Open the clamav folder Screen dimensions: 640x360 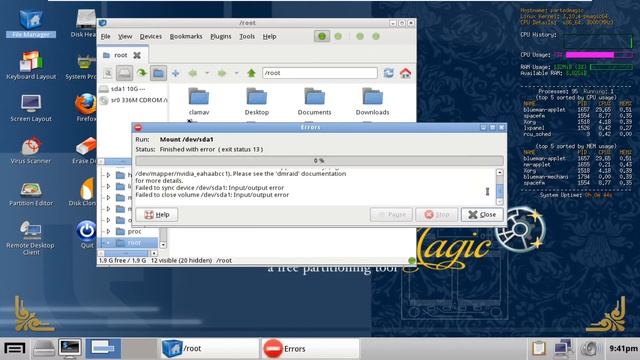199,101
